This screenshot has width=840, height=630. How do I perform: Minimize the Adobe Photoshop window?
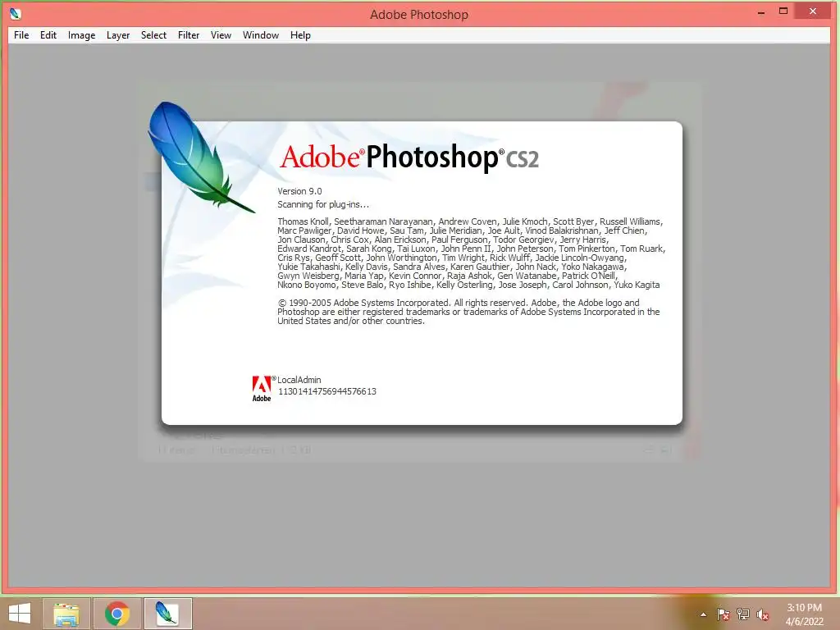(761, 11)
